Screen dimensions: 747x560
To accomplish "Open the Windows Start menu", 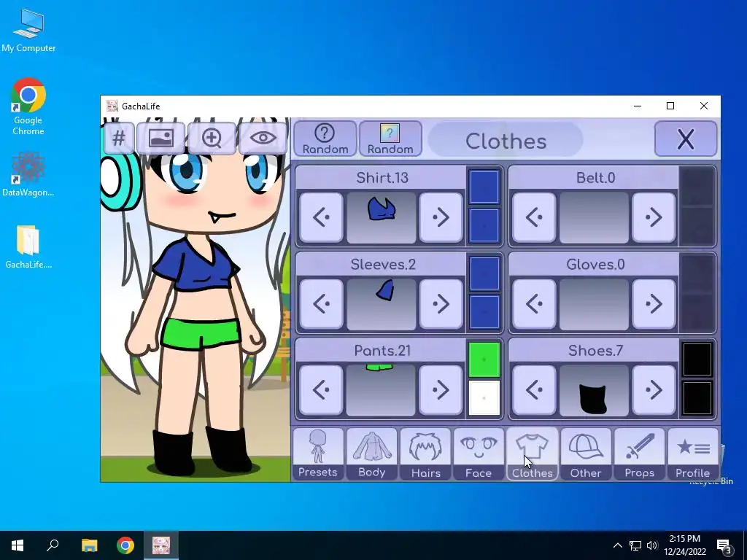I will 18,545.
